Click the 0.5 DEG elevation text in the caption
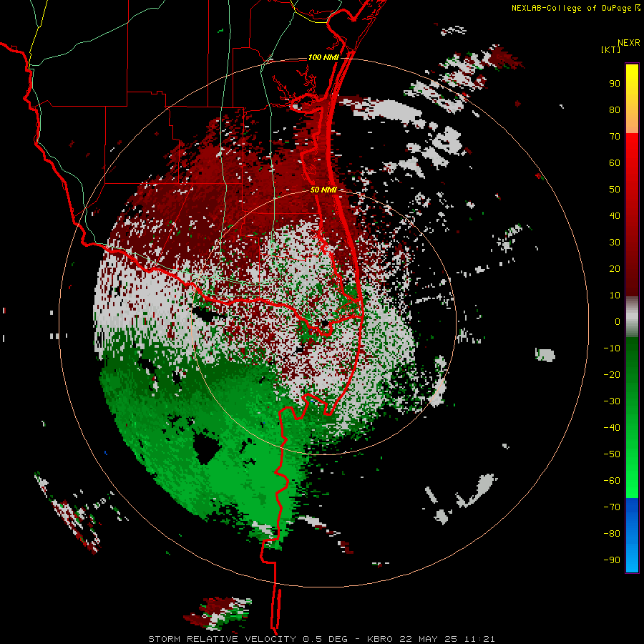Image resolution: width=644 pixels, height=644 pixels. [325, 639]
